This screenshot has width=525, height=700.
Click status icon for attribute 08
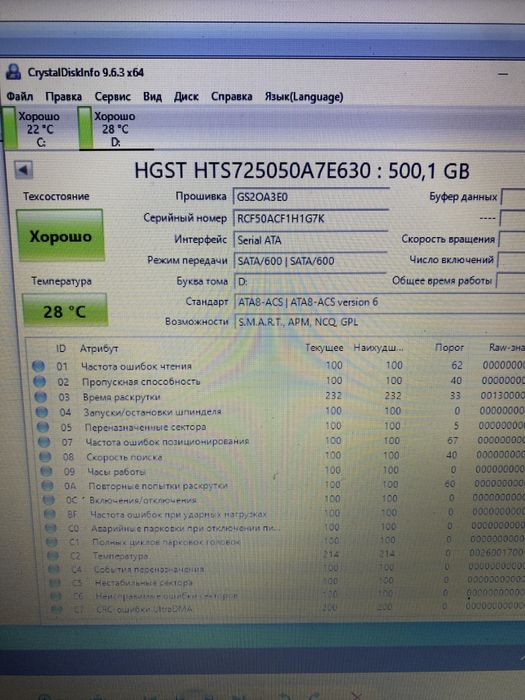45,457
